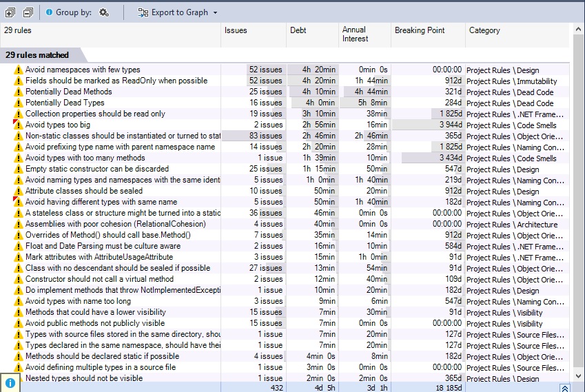The width and height of the screenshot is (585, 392).
Task: Click warning icon beside Potentially Dead Types
Action: click(x=18, y=103)
